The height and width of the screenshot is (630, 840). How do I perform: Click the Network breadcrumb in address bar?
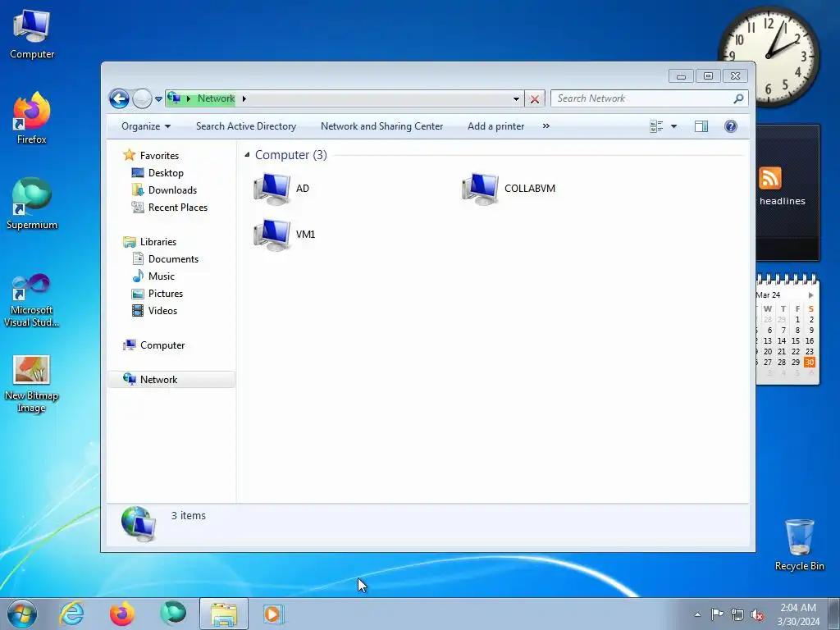click(216, 98)
